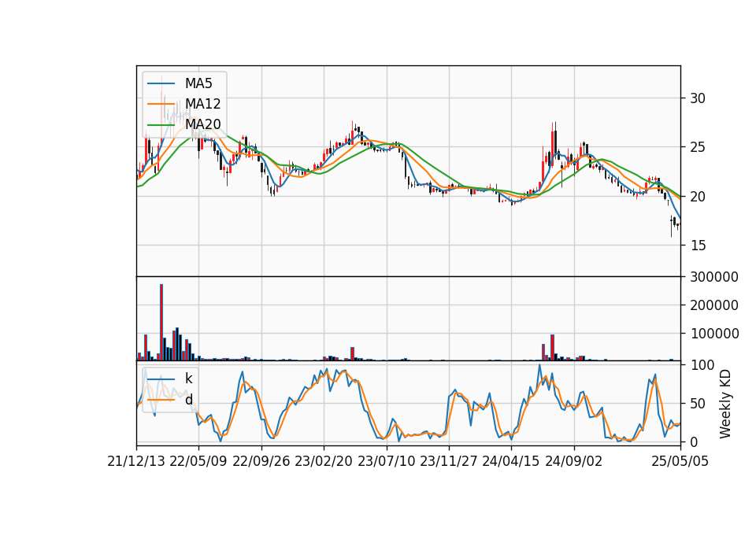Click the KD axis label 50
The width and height of the screenshot is (756, 543).
698,403
